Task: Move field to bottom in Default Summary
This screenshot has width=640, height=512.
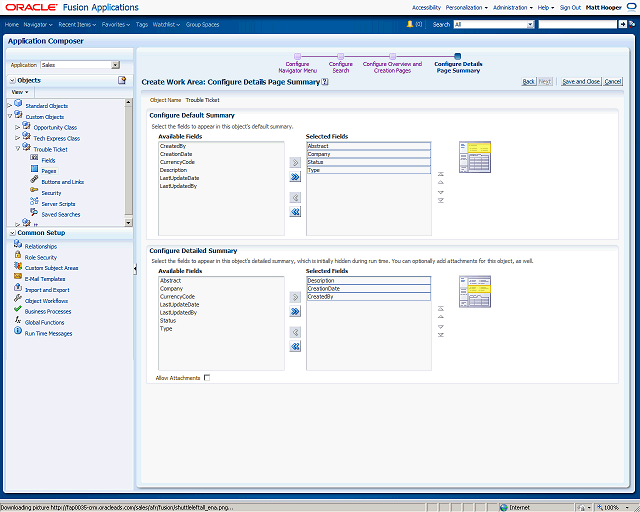Action: (441, 200)
